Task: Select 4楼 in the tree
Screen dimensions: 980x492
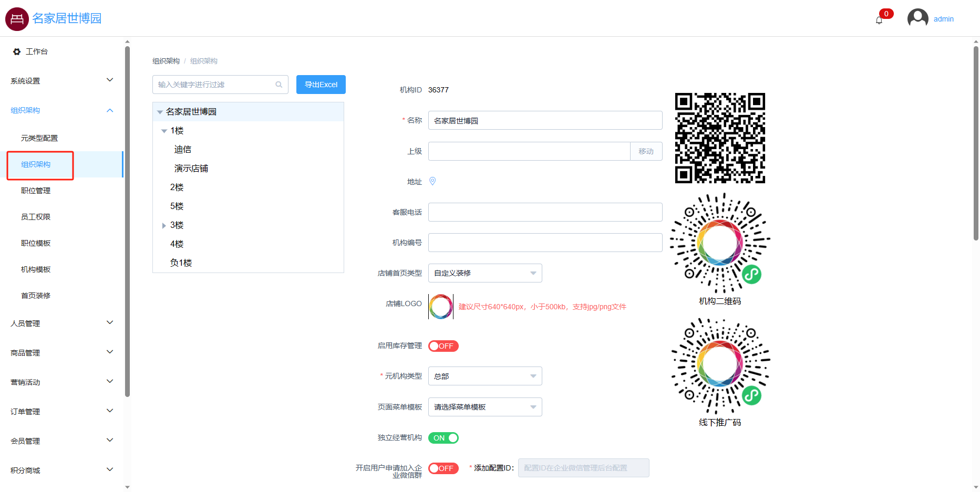Action: click(177, 244)
